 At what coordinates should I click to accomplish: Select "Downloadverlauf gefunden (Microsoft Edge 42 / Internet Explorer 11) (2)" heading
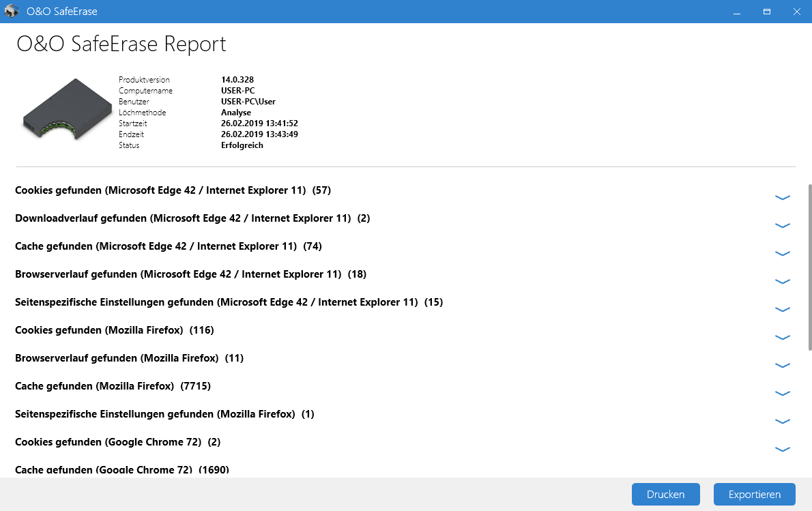(192, 218)
